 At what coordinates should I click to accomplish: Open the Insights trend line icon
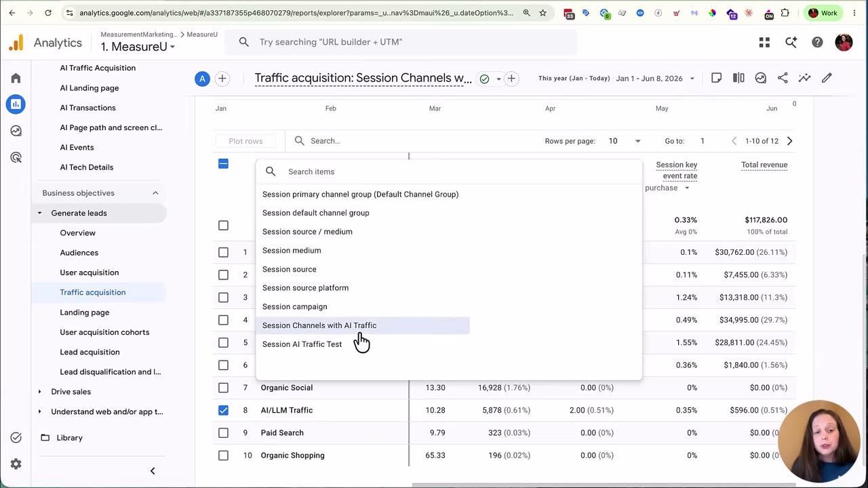[x=804, y=78]
